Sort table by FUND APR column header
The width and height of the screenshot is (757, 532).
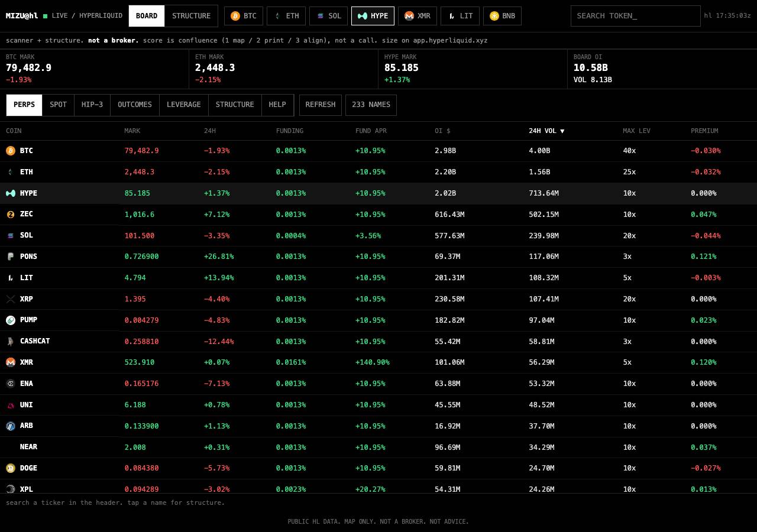coord(371,131)
